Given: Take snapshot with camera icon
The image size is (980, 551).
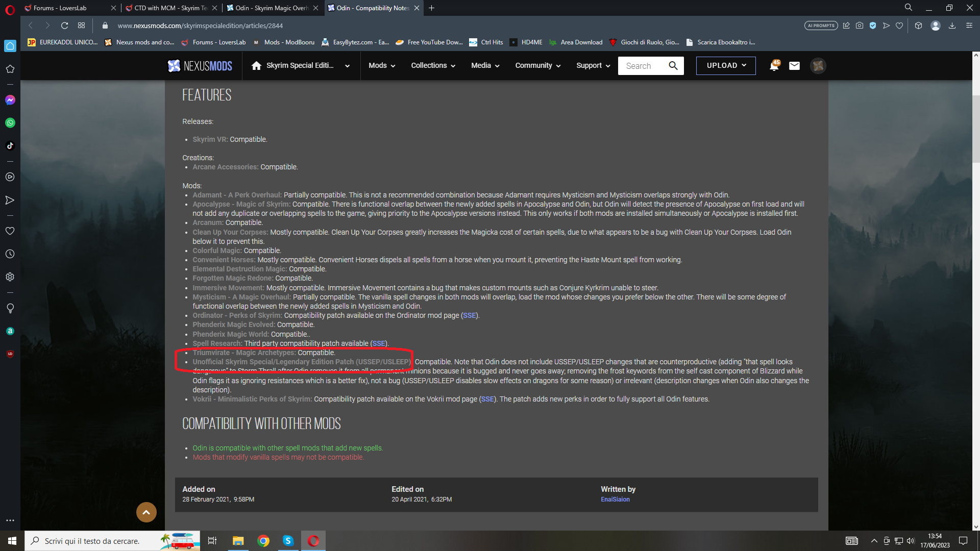Looking at the screenshot, I should pos(860,26).
